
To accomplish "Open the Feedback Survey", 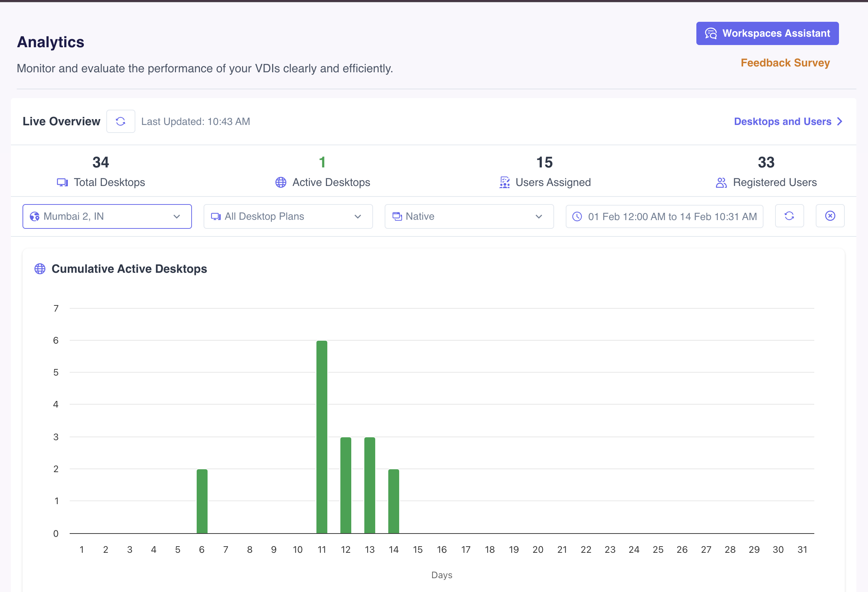I will (785, 63).
